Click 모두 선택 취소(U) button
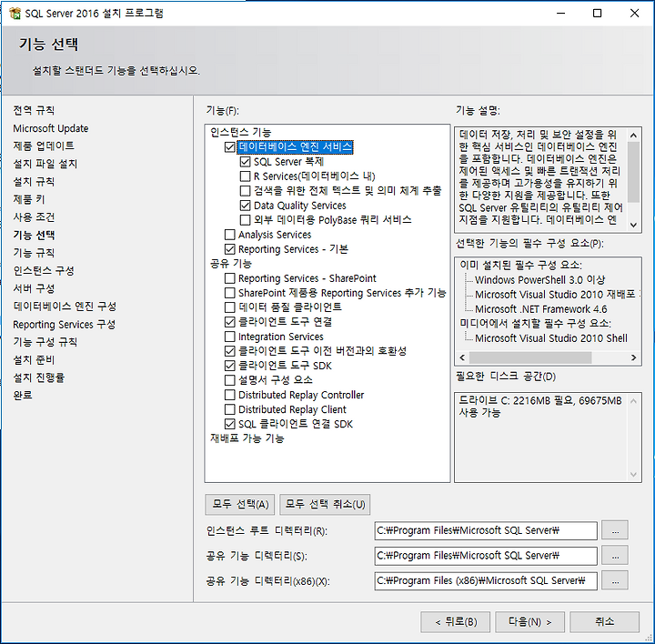The height and width of the screenshot is (644, 655). pos(325,505)
